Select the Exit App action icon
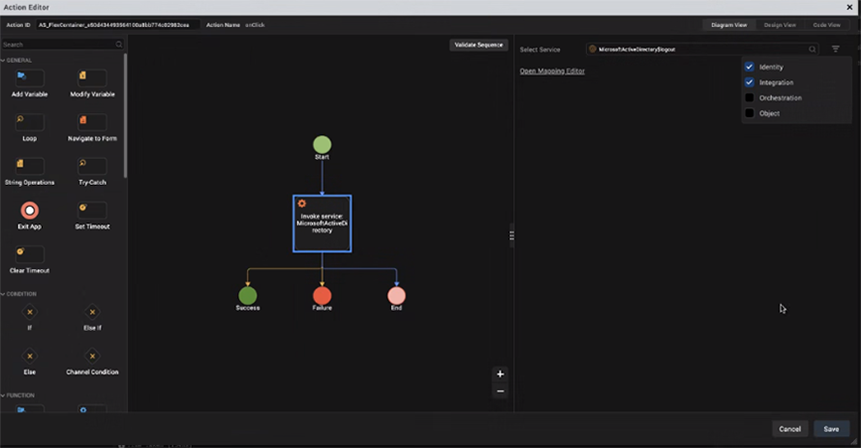861x448 pixels. (x=30, y=210)
